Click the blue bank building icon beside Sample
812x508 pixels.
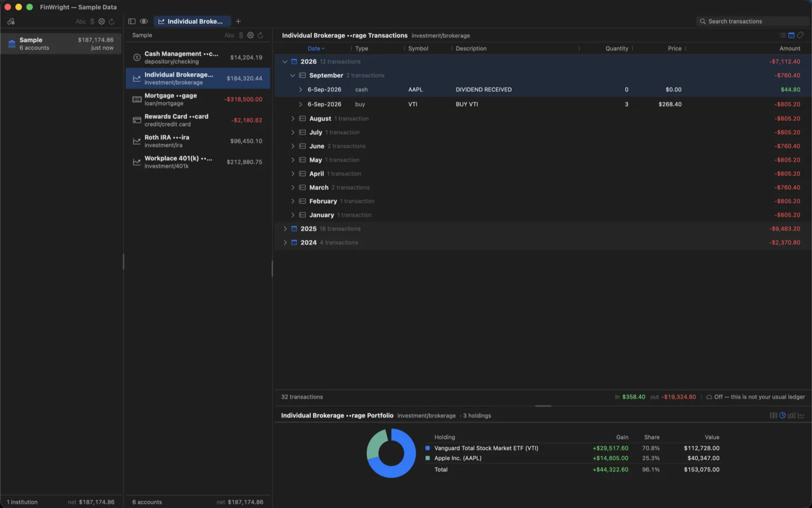[x=12, y=44]
